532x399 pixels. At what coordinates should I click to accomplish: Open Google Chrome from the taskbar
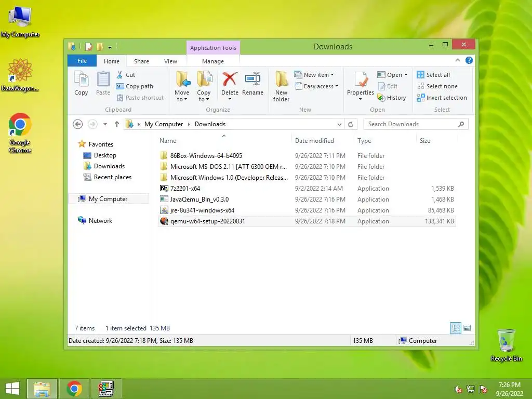(x=74, y=389)
